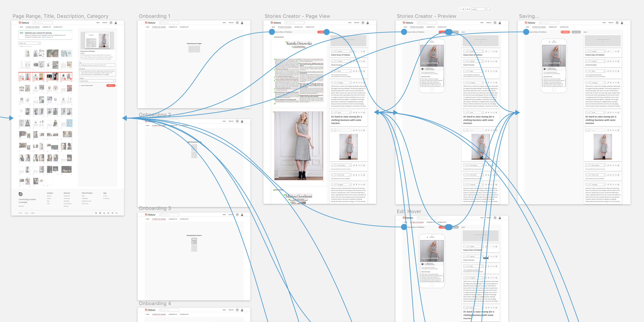
Task: Click the Title input field
Action: click(97, 65)
